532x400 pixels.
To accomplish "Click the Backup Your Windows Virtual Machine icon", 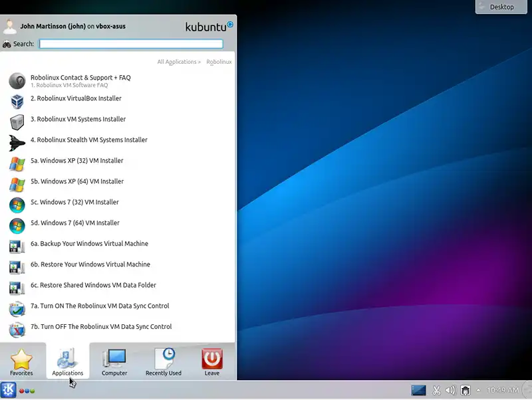I will pos(17,247).
